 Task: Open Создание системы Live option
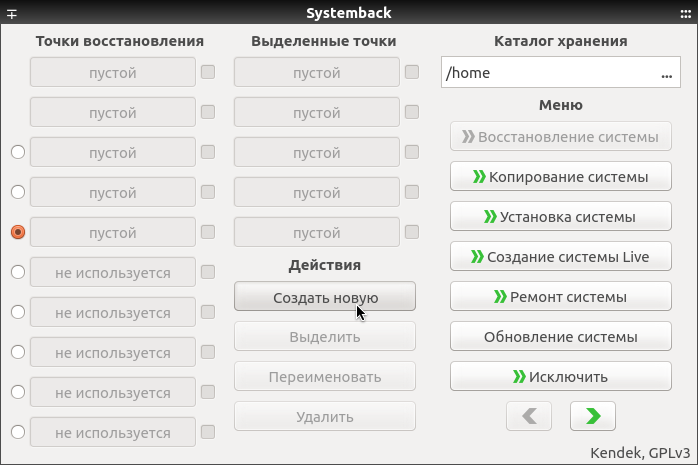(x=560, y=256)
